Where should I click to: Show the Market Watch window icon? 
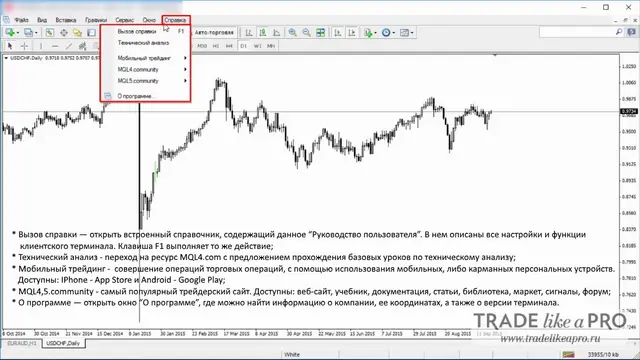tap(49, 33)
